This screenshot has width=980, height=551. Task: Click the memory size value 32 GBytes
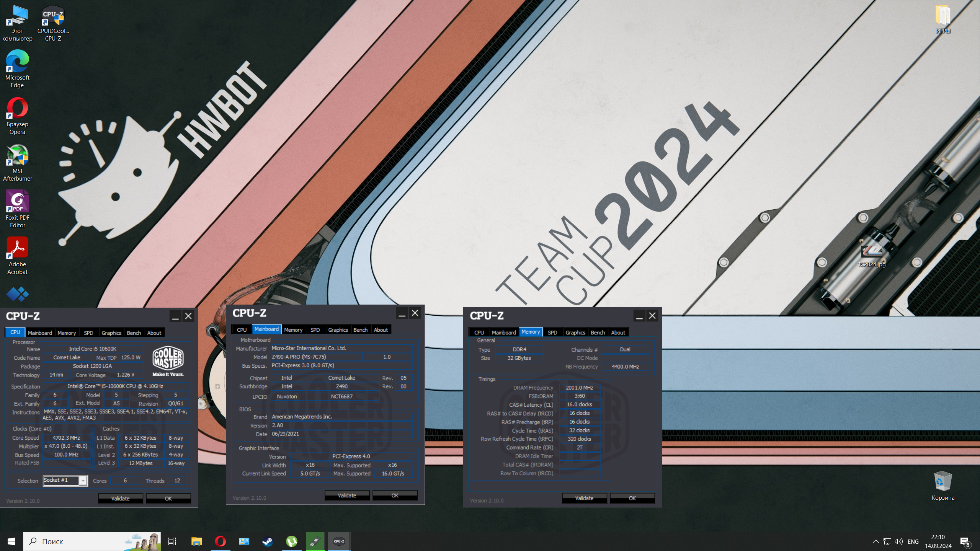(519, 358)
